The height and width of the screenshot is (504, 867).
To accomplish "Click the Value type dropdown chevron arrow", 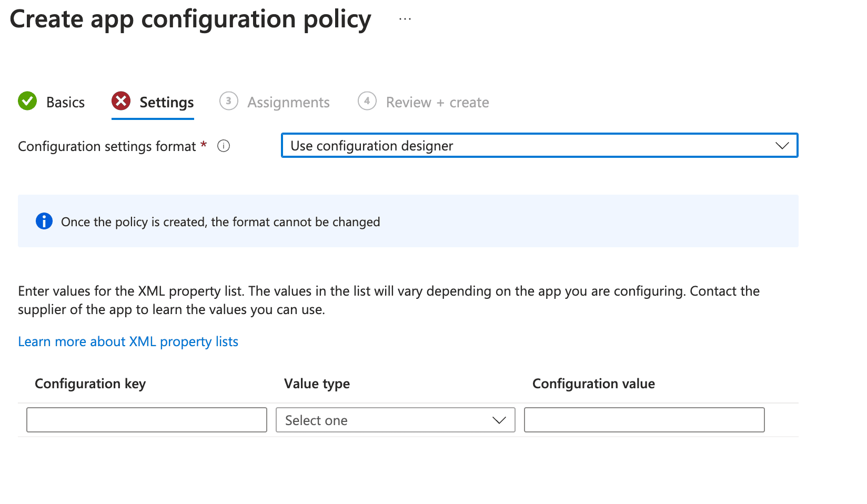I will (499, 420).
